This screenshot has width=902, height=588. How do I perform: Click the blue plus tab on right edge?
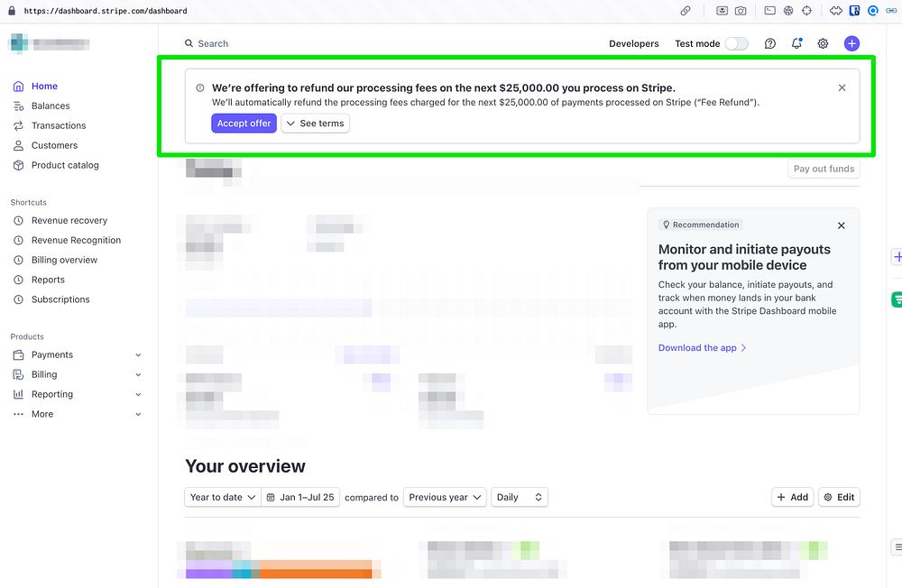pos(897,257)
